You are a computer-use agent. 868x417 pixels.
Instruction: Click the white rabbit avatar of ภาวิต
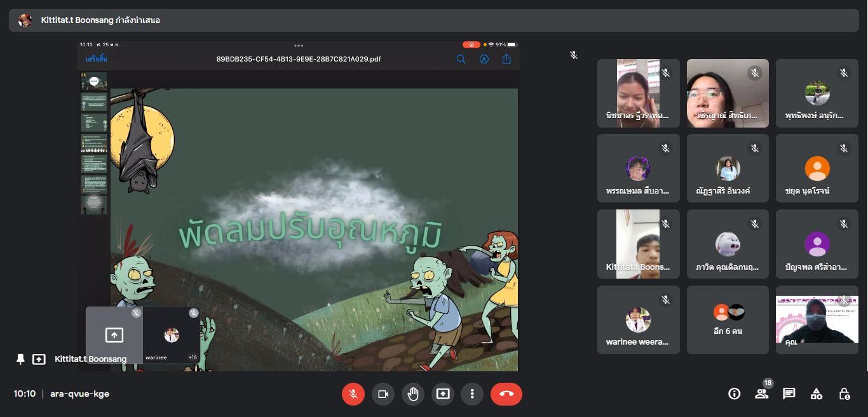point(728,244)
